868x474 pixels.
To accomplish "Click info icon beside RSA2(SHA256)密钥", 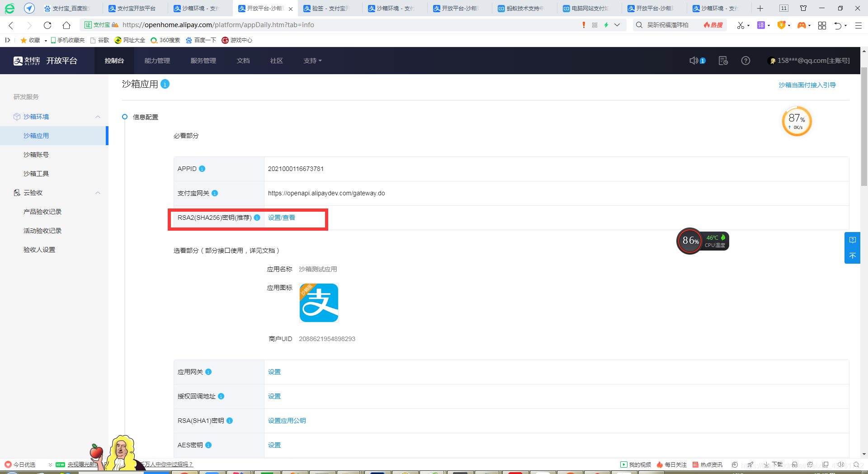I will click(x=257, y=218).
